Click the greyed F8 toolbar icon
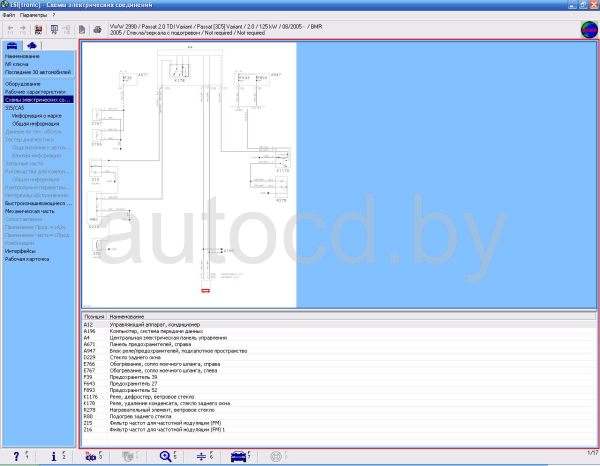This screenshot has height=466, width=600. click(x=67, y=29)
